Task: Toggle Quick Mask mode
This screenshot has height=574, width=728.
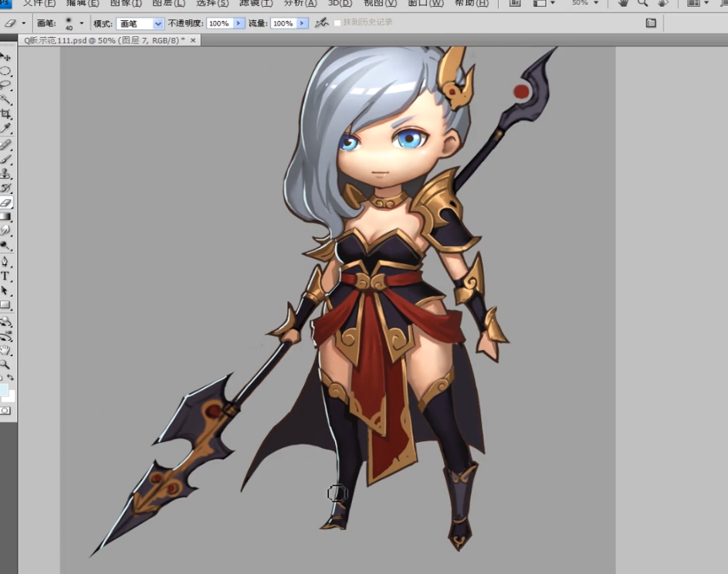Action: (5, 411)
